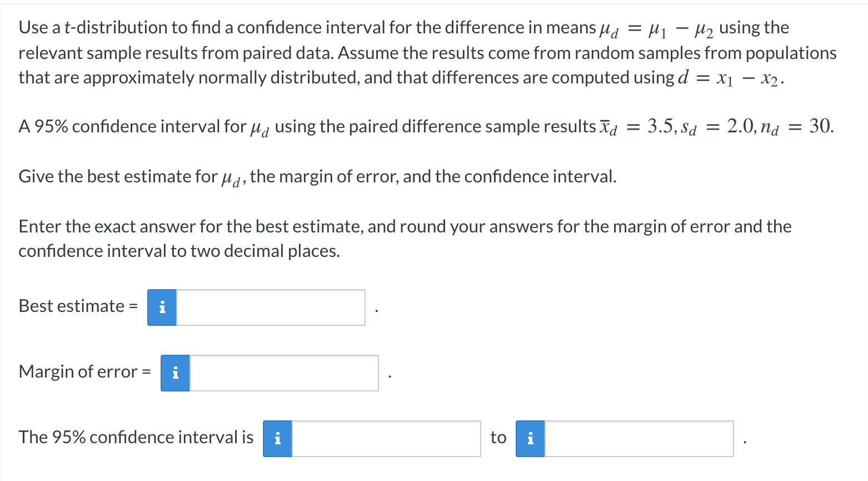Click the info icon beside Best estimate field
This screenshot has width=868, height=481.
[x=162, y=306]
